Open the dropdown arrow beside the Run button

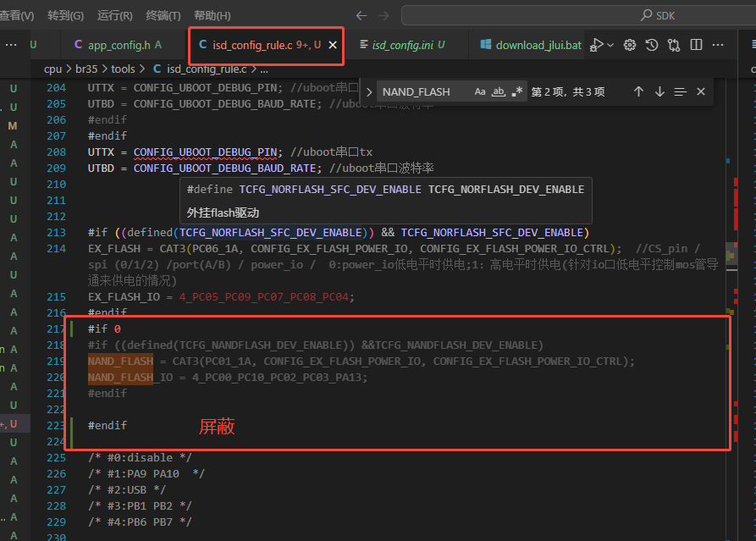[x=610, y=45]
